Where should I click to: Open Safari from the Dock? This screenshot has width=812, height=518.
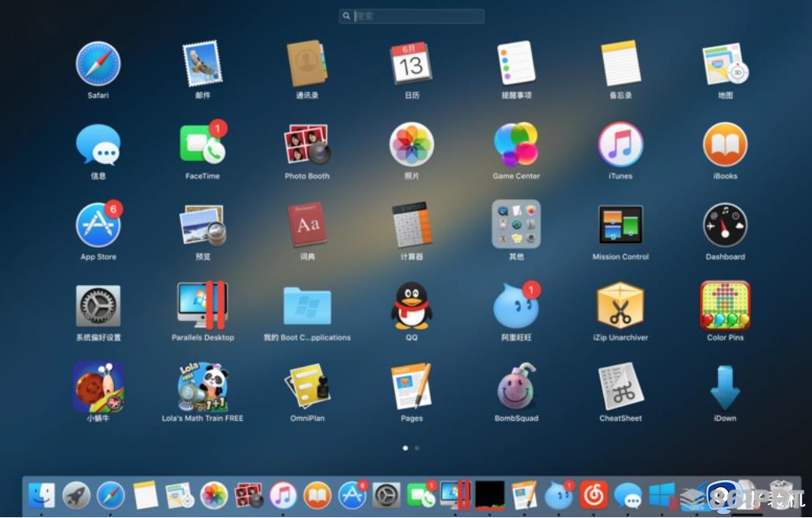point(111,495)
